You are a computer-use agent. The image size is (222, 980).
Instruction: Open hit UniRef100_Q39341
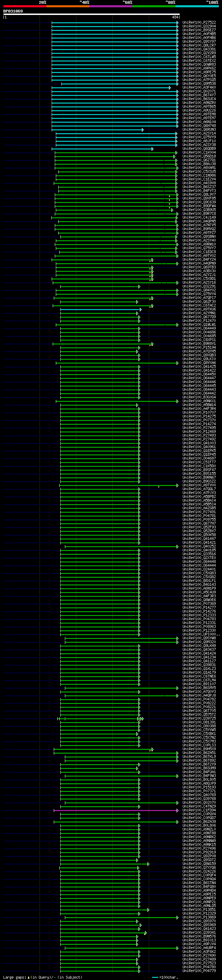pos(199,933)
